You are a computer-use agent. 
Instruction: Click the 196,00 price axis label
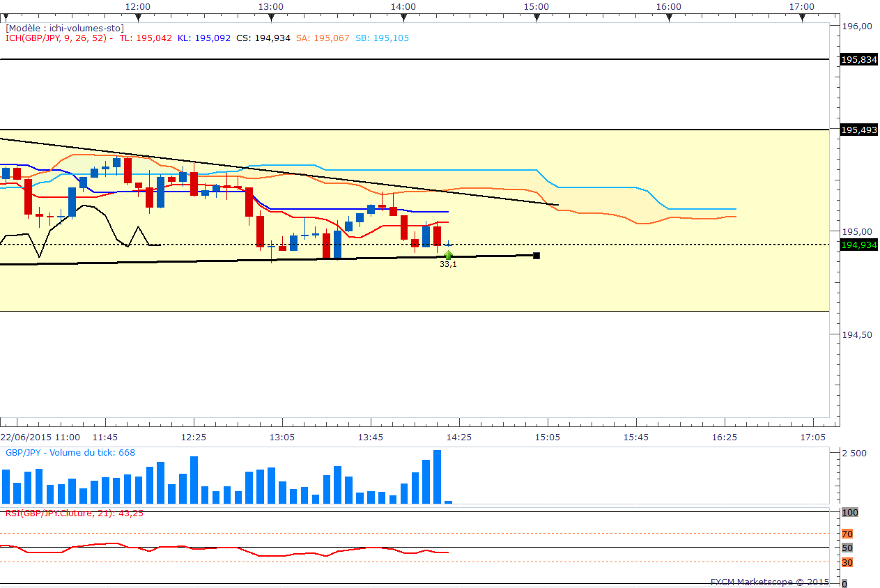[858, 26]
